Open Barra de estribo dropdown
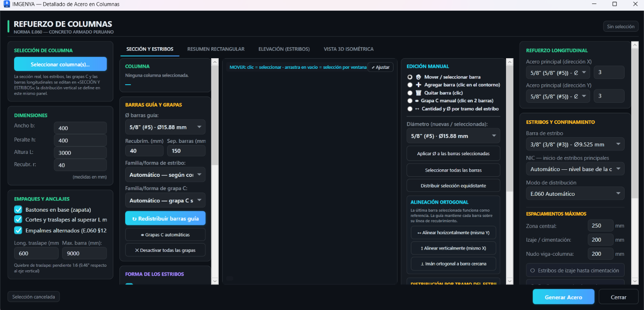The width and height of the screenshot is (644, 310). click(575, 144)
